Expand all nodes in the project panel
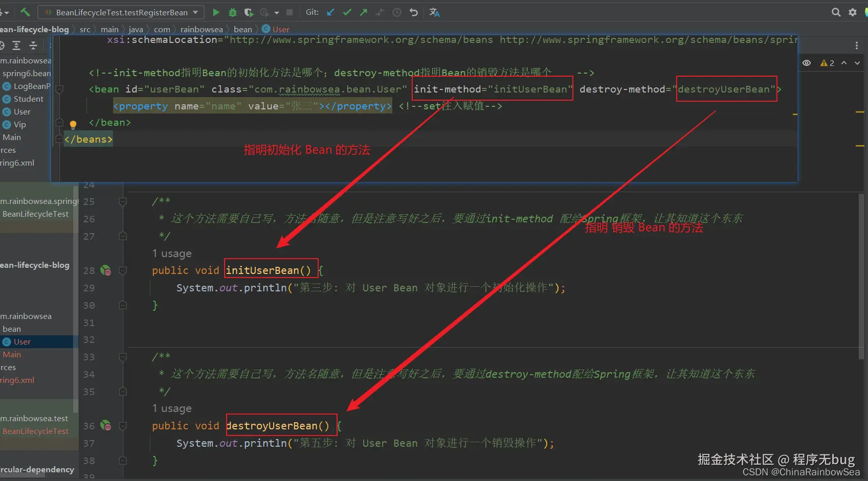The image size is (868, 481). coord(16,45)
